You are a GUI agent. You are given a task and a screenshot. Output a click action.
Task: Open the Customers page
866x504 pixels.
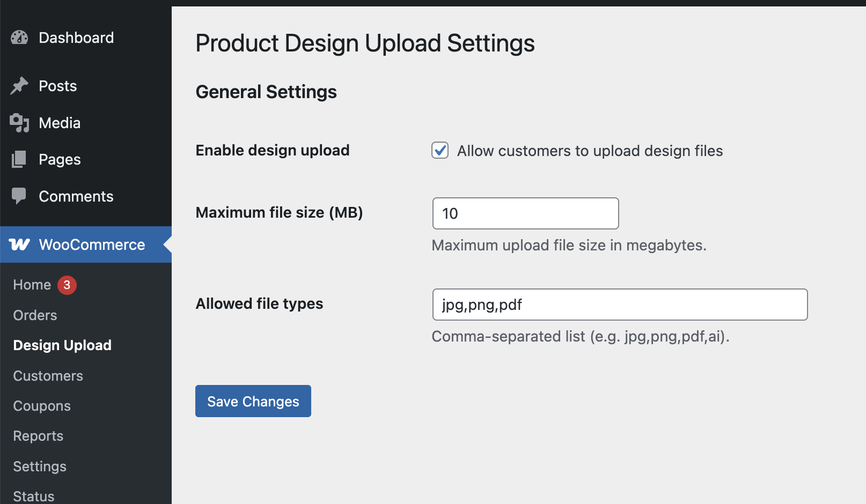48,376
